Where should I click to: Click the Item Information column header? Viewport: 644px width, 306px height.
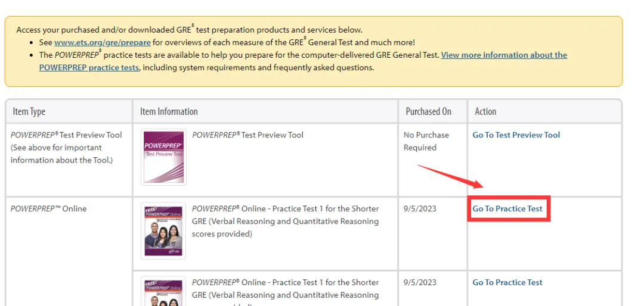coord(169,111)
